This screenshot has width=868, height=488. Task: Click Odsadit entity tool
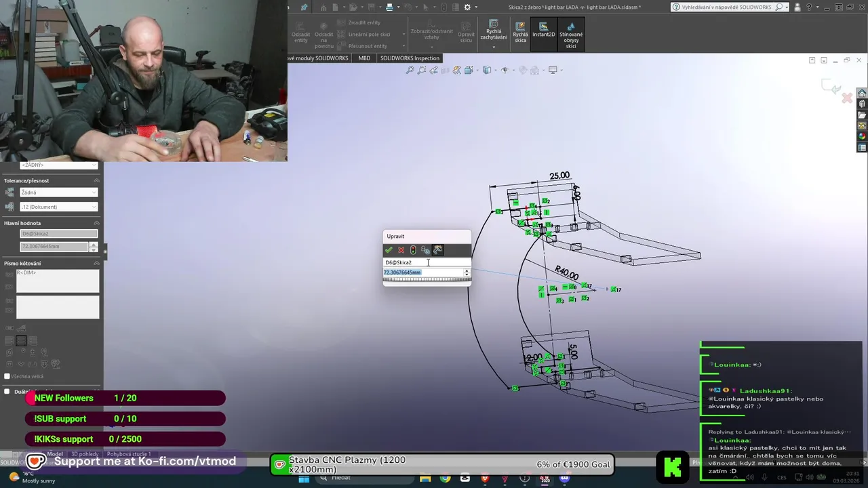click(x=301, y=33)
